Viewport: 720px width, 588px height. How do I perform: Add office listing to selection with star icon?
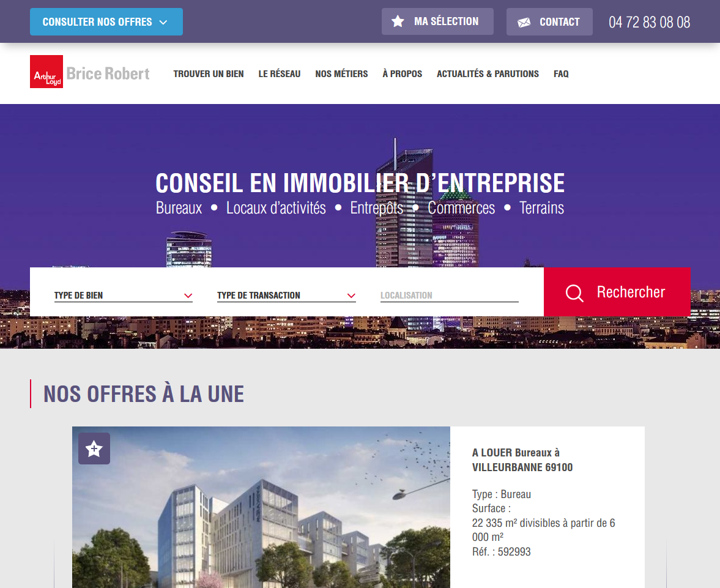coord(94,448)
